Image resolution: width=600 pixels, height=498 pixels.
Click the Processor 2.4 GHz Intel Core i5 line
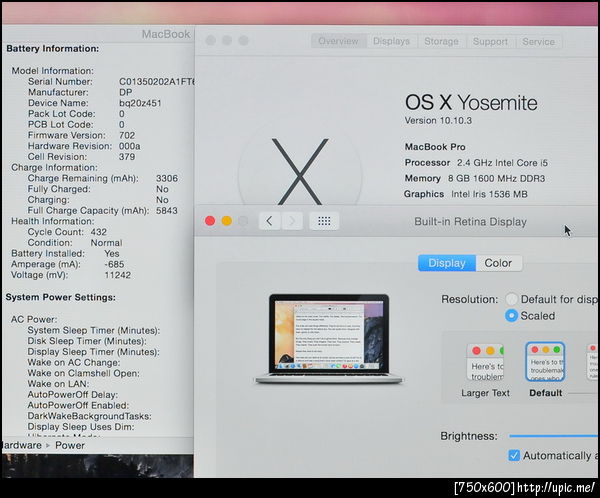click(476, 163)
